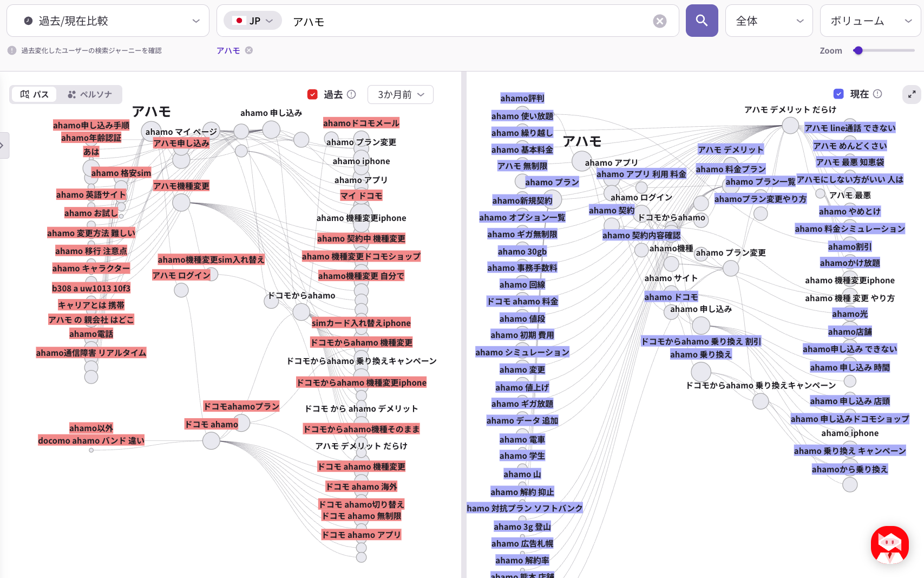Select ahamo店舗 node

[x=849, y=332]
